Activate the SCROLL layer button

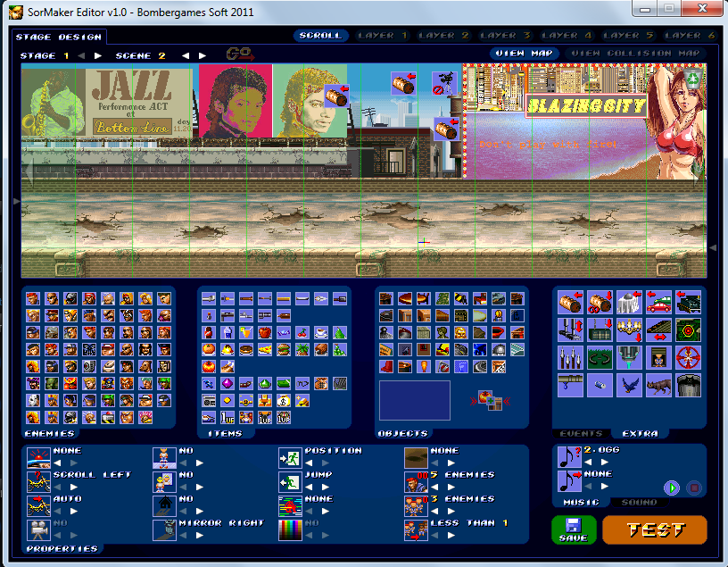(x=321, y=36)
